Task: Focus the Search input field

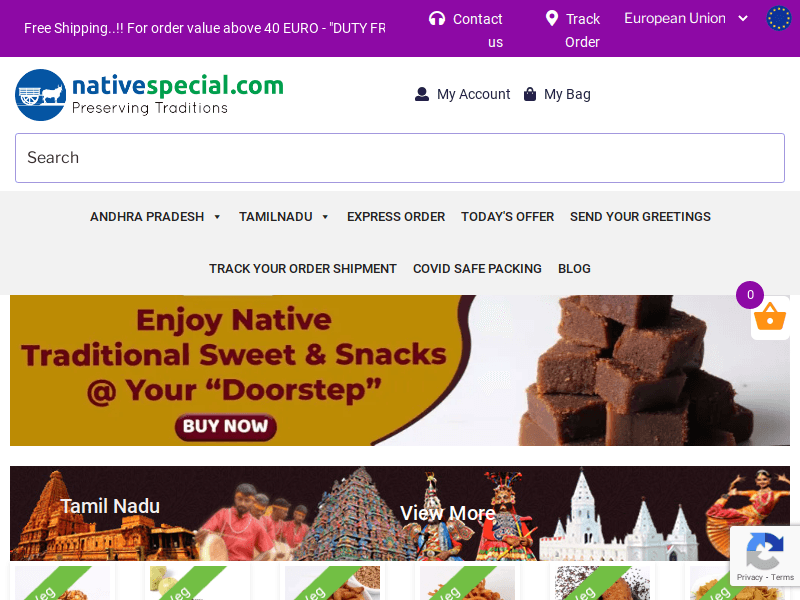Action: coord(400,158)
